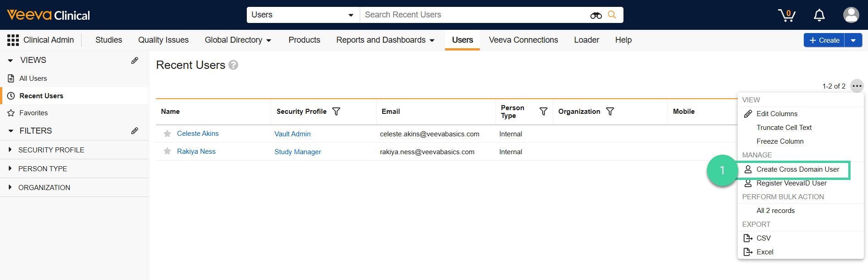Edit filters with the FILTERS pencil icon
Image resolution: width=868 pixels, height=280 pixels.
[x=135, y=131]
